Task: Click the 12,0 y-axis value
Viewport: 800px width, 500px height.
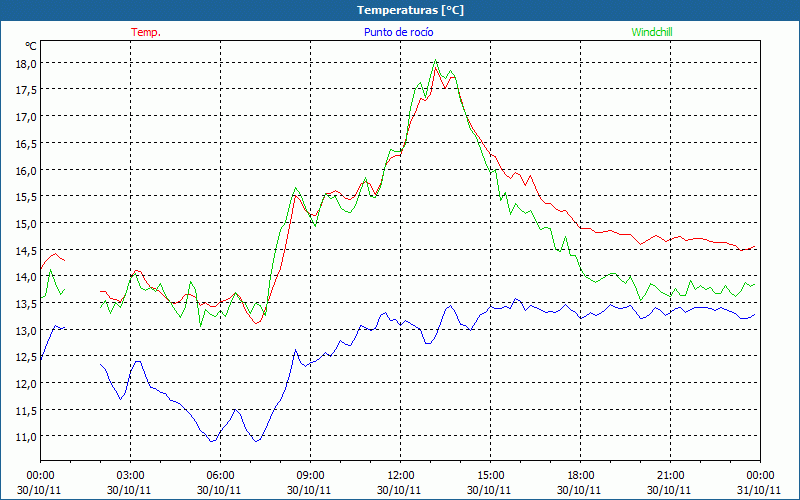Action: point(26,384)
